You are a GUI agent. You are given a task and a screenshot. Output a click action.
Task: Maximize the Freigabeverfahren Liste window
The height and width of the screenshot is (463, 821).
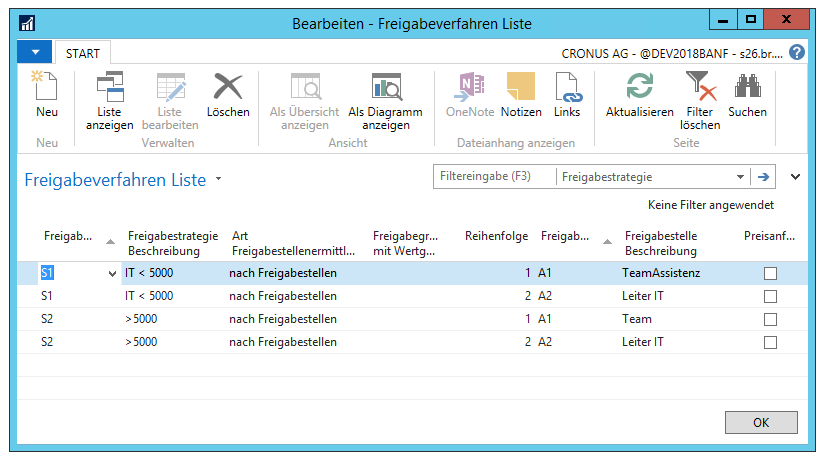[x=751, y=20]
